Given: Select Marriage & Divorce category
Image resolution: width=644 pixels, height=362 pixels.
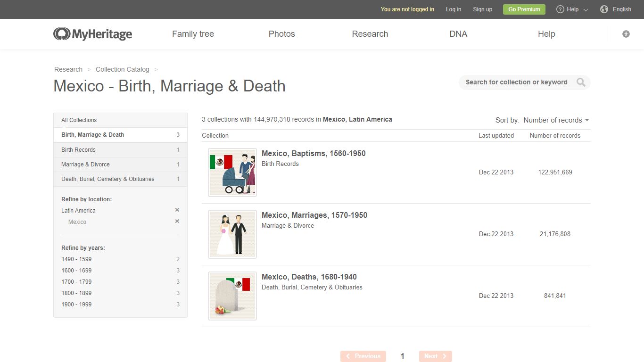Looking at the screenshot, I should 120,165.
